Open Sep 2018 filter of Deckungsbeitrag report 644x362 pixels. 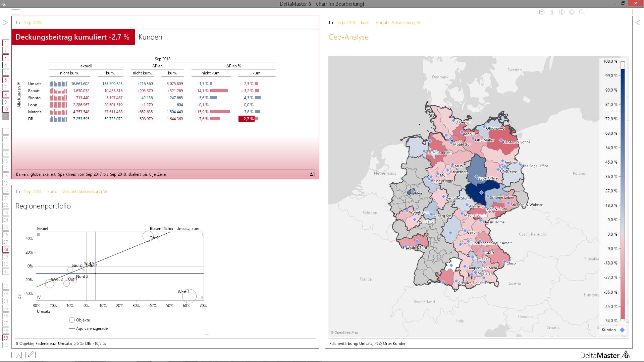pyautogui.click(x=33, y=23)
